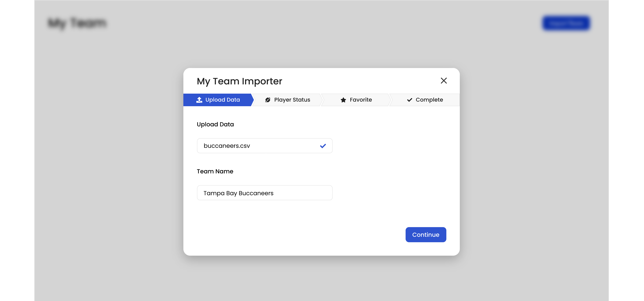The image size is (644, 301).
Task: Select the buccaneers.csv dropdown
Action: point(264,145)
